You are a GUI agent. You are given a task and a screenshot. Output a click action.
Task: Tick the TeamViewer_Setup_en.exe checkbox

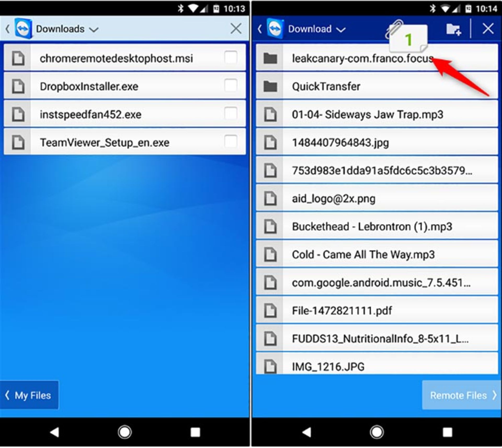point(231,142)
